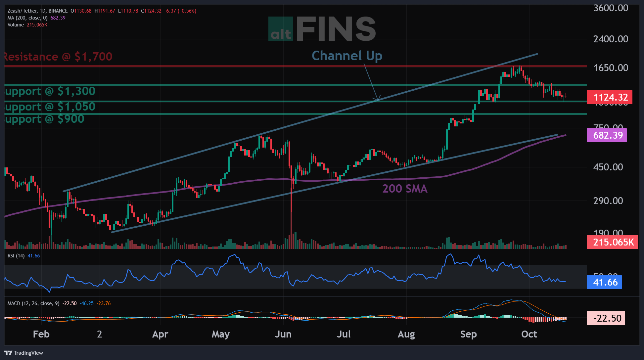This screenshot has height=360, width=644.
Task: Click the MACD (12, 26, close, 9) label
Action: tap(33, 303)
